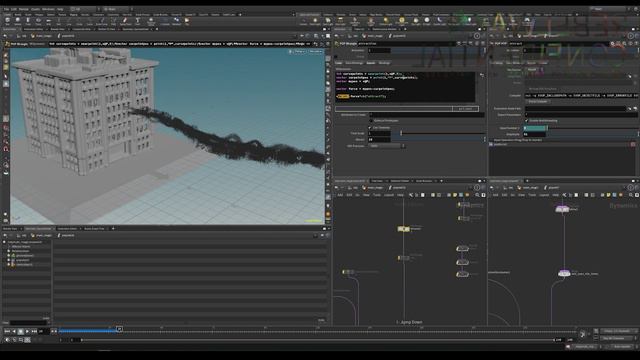Image resolution: width=640 pixels, height=360 pixels.
Task: Select the Camera tool in lights shelf
Action: [x=303, y=21]
